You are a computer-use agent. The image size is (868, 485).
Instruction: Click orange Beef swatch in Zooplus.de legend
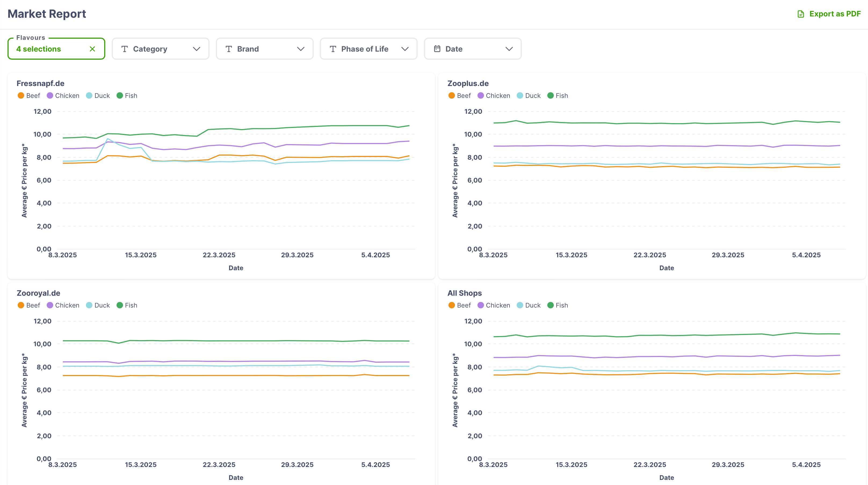pyautogui.click(x=451, y=95)
